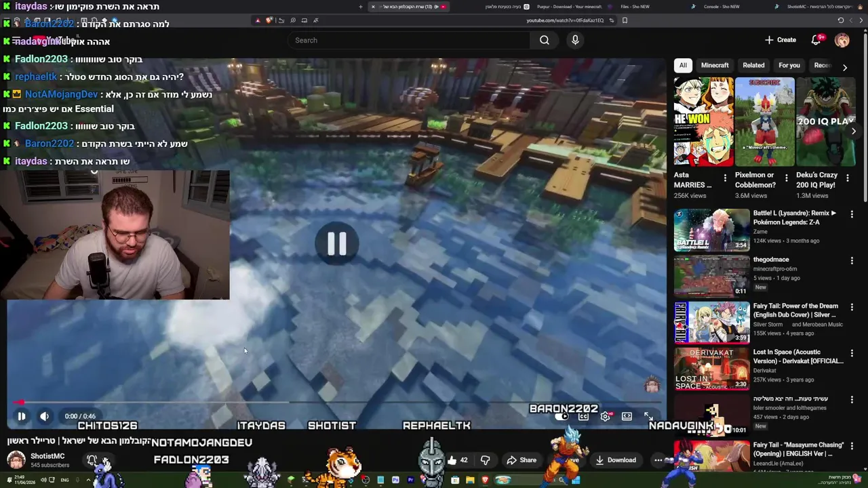Open File Explorer from the taskbar

[470, 480]
